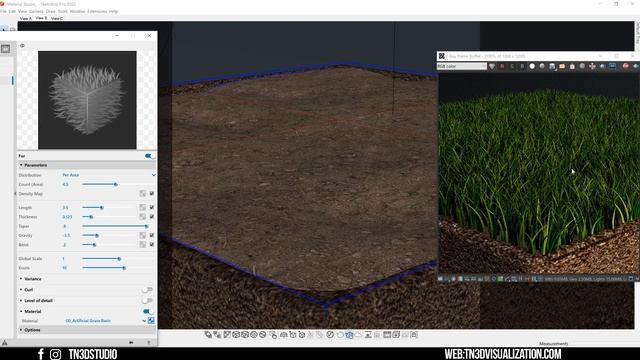Open Bend texture slot
The height and width of the screenshot is (360, 640).
click(142, 244)
